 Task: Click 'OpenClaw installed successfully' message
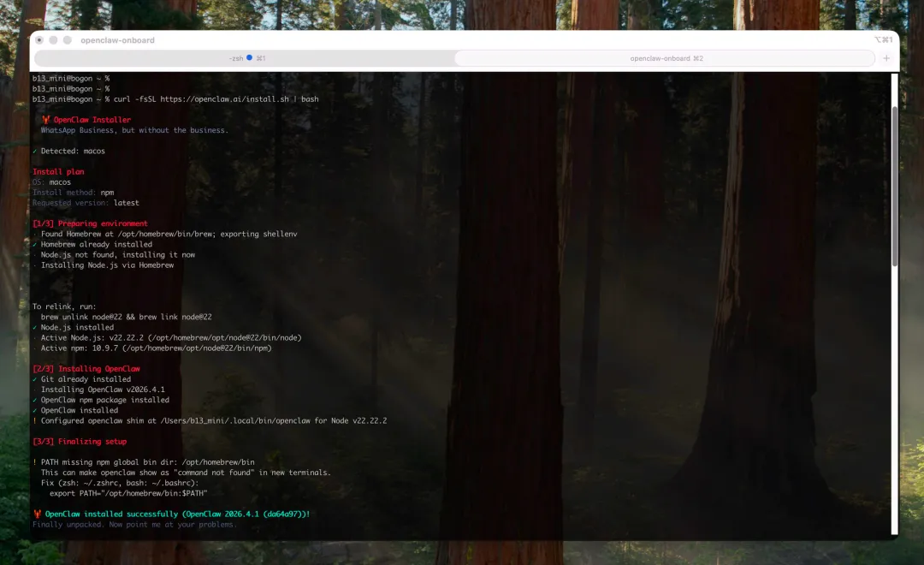177,514
